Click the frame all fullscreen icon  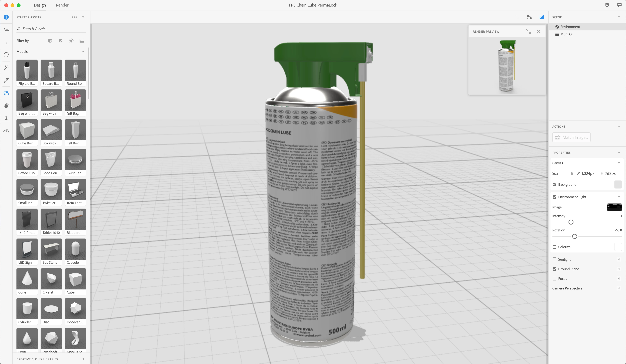517,17
